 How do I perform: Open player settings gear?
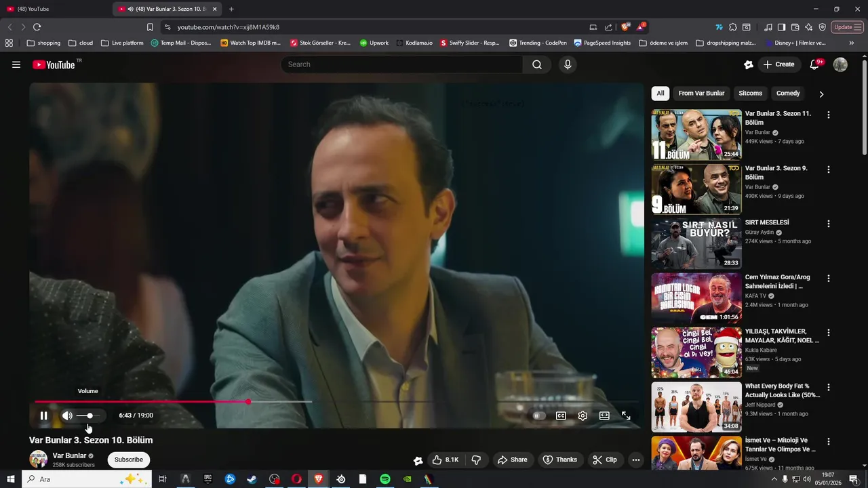click(x=583, y=415)
